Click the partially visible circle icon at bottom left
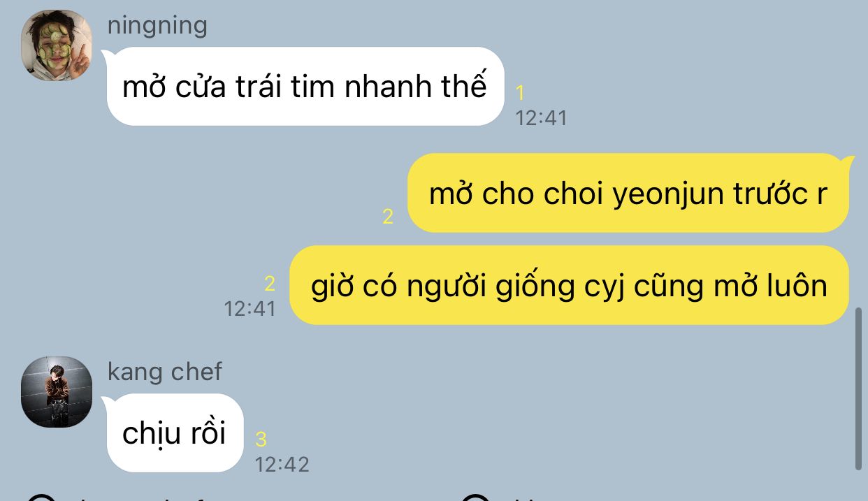This screenshot has width=868, height=501. (42, 497)
